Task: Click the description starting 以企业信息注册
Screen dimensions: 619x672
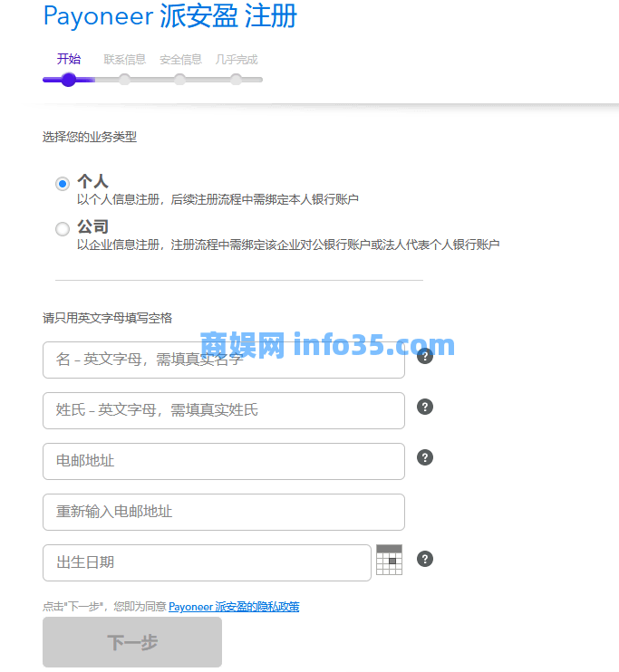Action: (x=288, y=245)
